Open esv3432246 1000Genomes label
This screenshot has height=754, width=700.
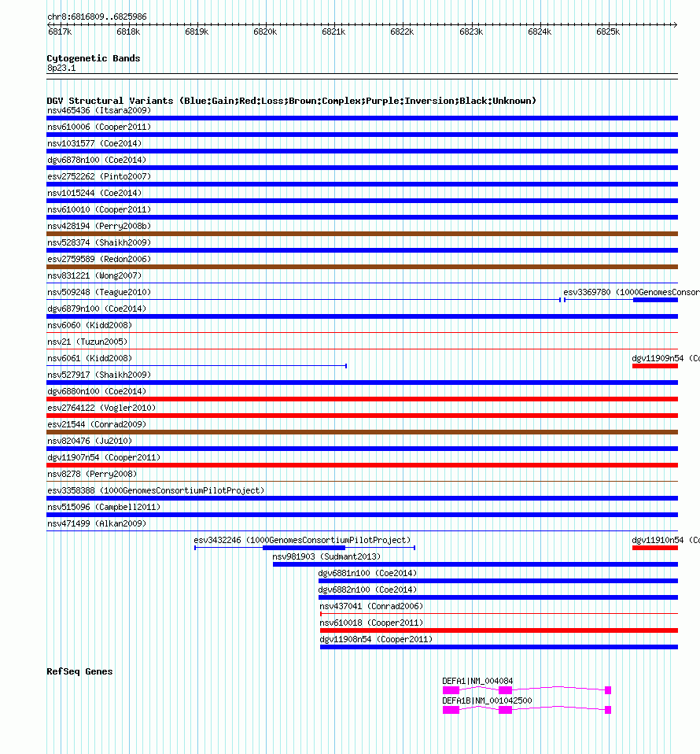[x=302, y=540]
